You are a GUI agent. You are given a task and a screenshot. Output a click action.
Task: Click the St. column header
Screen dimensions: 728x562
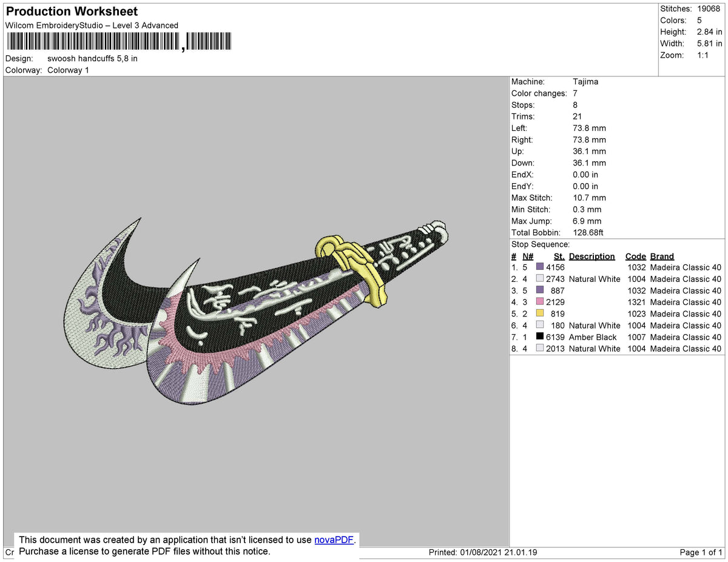559,256
